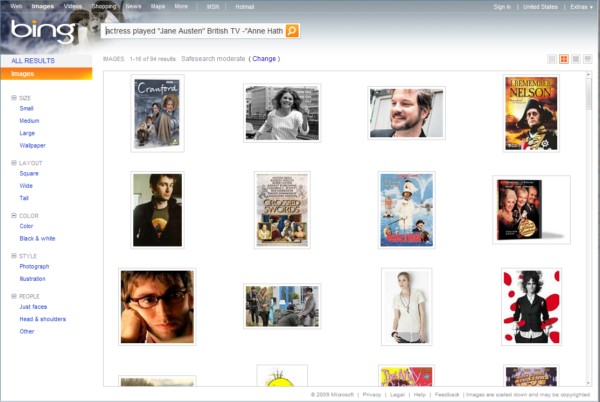Image resolution: width=600 pixels, height=402 pixels.
Task: Collapse the SIZE filter section
Action: coord(14,98)
